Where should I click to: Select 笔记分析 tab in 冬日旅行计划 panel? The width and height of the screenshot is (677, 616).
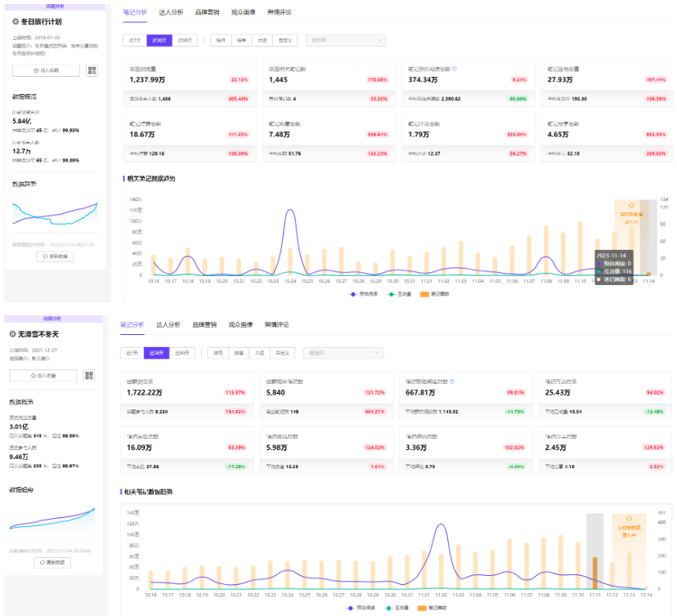[135, 12]
